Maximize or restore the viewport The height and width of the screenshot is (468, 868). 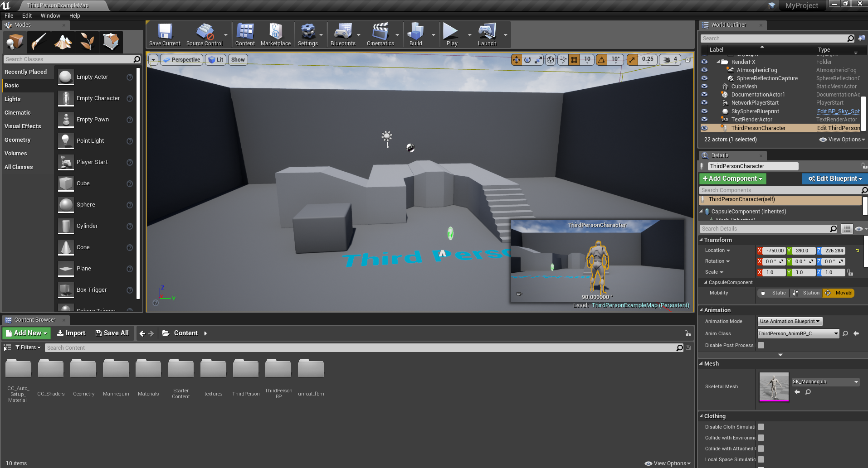pos(688,60)
